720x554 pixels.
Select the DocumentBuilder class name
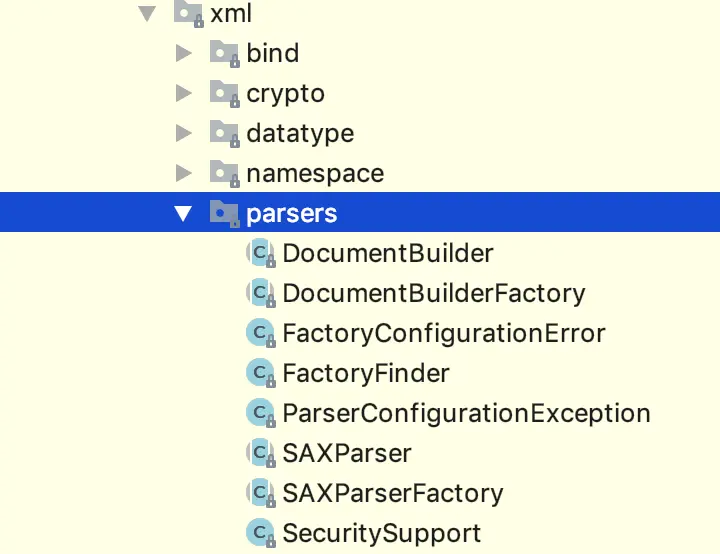point(388,254)
